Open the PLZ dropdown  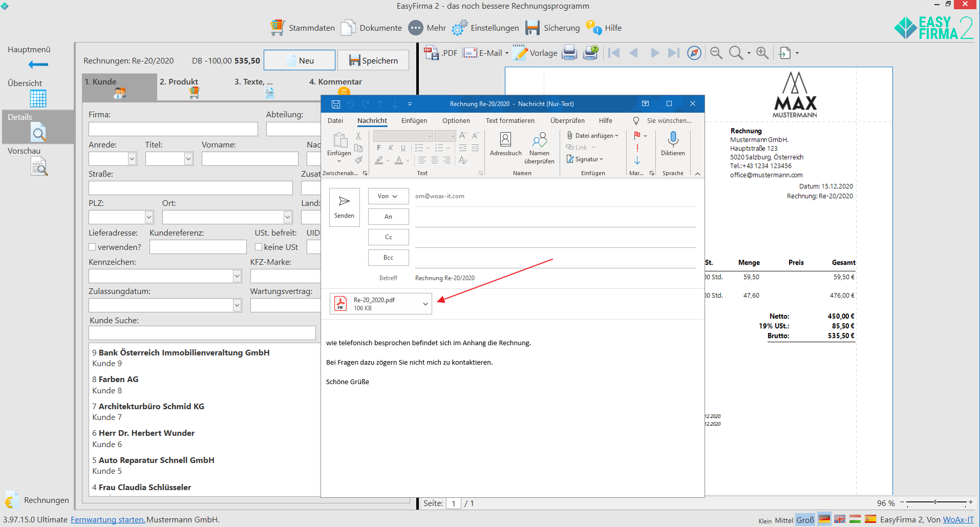click(149, 217)
